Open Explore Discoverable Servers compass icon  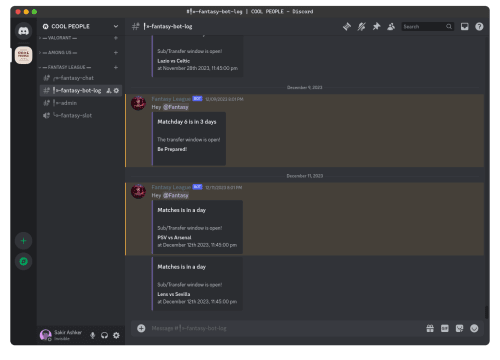pyautogui.click(x=23, y=261)
